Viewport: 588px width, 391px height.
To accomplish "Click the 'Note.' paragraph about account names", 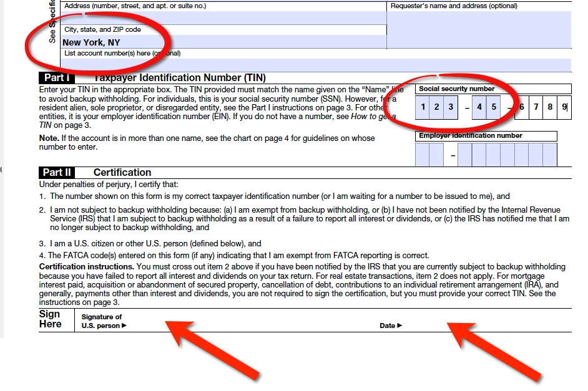I will (207, 142).
